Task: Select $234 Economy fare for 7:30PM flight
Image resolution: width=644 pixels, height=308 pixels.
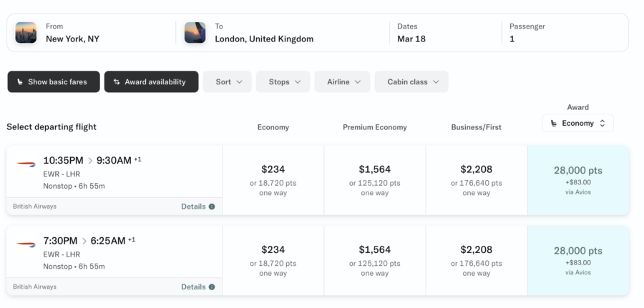Action: [273, 260]
